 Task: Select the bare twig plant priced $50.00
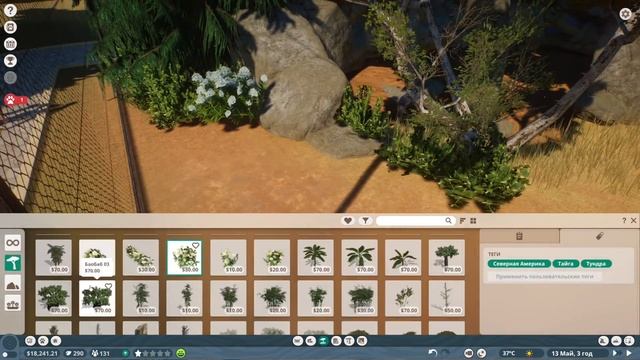[x=447, y=298]
